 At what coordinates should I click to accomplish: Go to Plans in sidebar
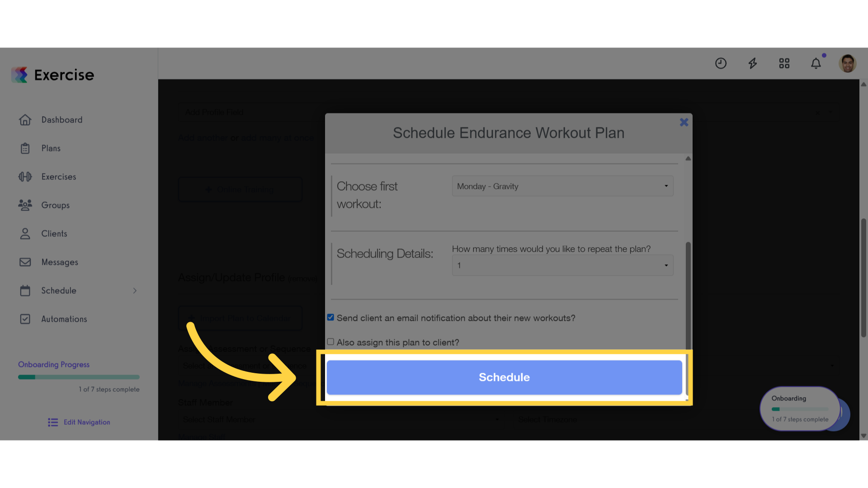[51, 148]
